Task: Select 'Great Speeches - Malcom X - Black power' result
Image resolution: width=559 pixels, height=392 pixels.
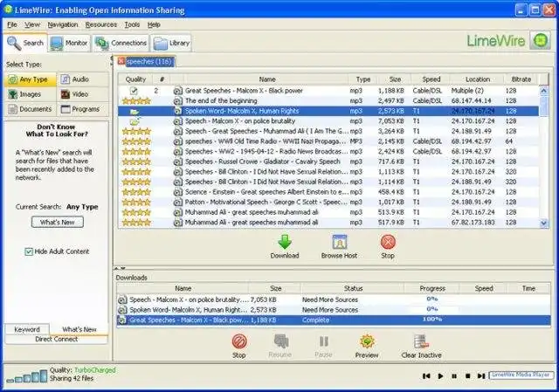Action: click(328, 91)
